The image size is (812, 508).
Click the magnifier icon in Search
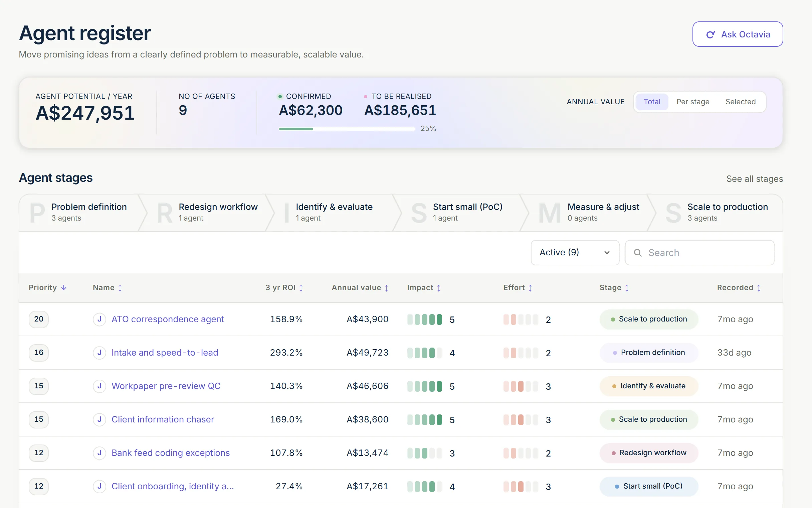click(x=637, y=253)
